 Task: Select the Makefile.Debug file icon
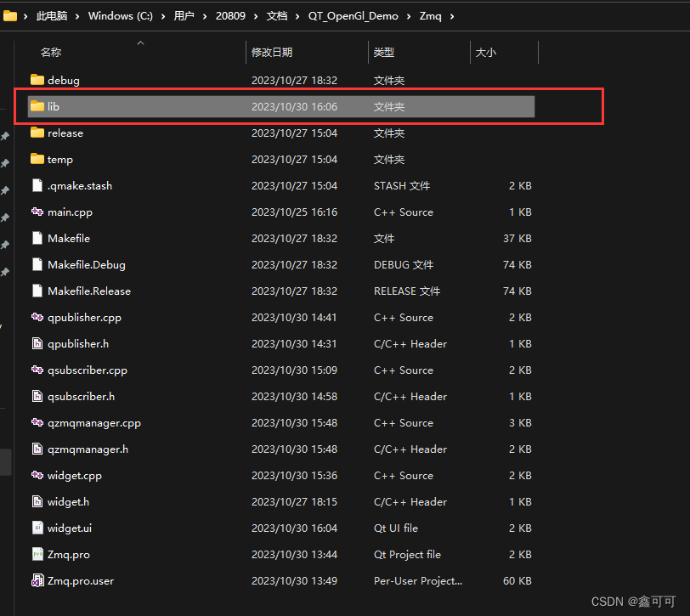pos(37,264)
